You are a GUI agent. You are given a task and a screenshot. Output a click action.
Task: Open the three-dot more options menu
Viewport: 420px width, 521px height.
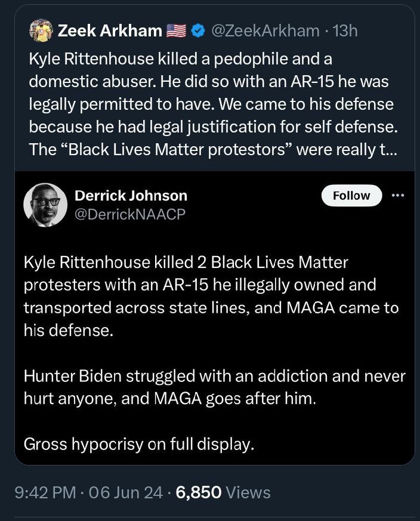pyautogui.click(x=398, y=196)
